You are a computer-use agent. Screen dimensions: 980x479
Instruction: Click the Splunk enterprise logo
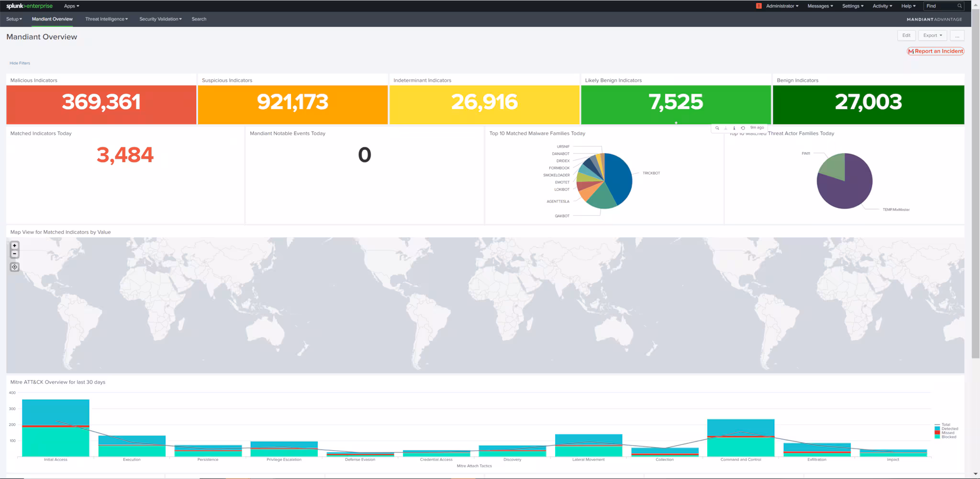[x=29, y=6]
